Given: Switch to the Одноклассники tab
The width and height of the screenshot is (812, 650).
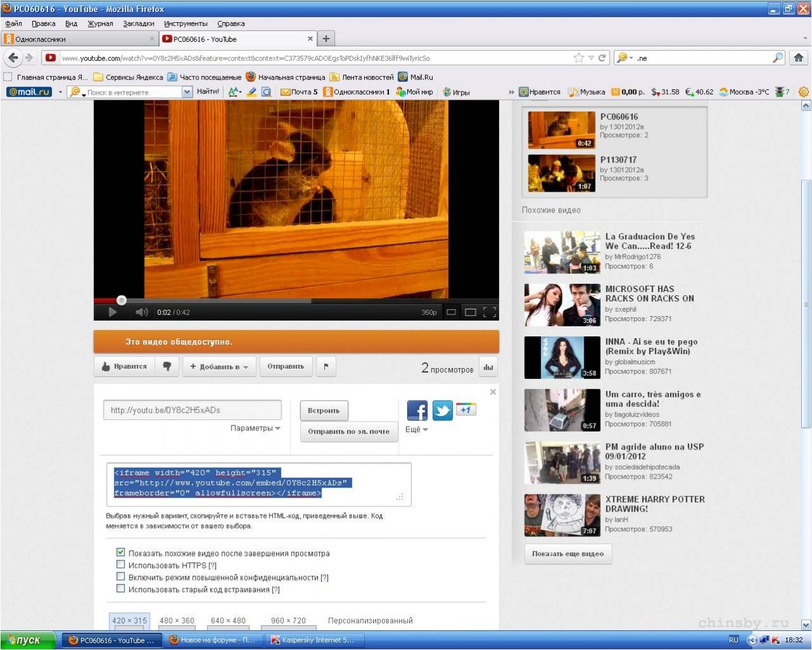Looking at the screenshot, I should (79, 39).
